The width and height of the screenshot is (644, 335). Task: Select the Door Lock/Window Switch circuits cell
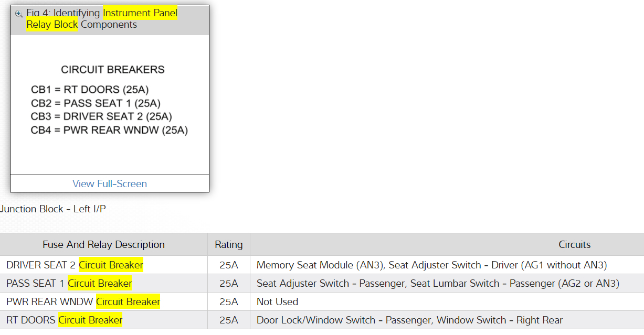coord(409,320)
